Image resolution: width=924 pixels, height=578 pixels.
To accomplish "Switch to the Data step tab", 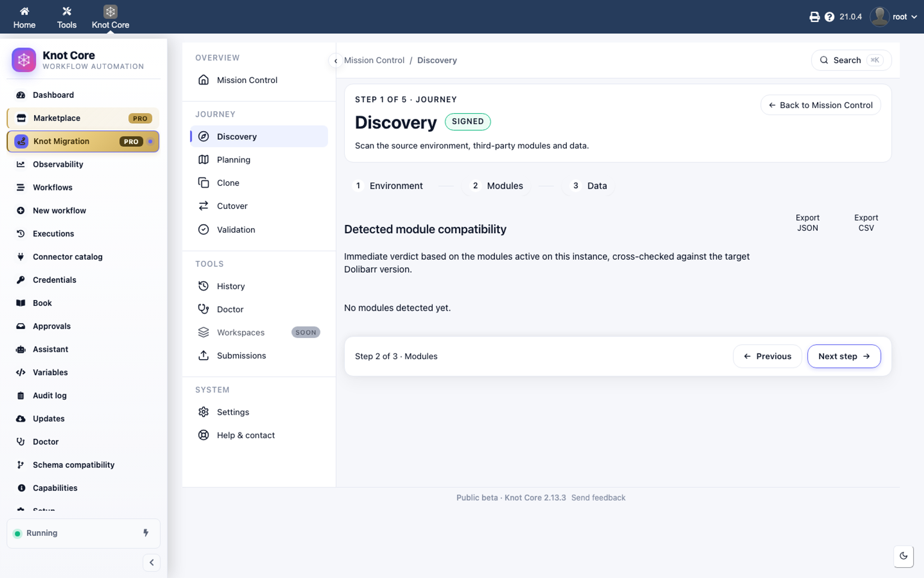I will pyautogui.click(x=588, y=186).
